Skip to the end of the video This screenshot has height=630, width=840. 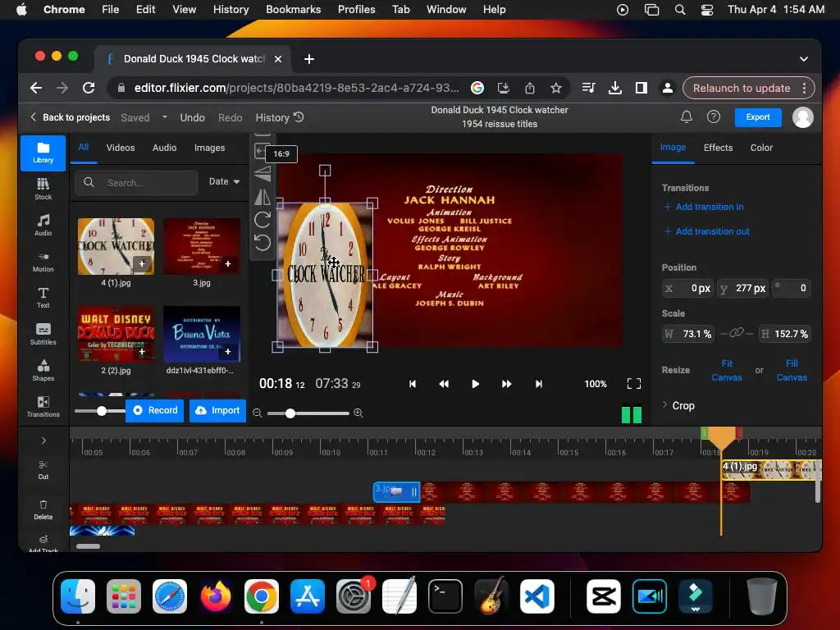coord(538,384)
